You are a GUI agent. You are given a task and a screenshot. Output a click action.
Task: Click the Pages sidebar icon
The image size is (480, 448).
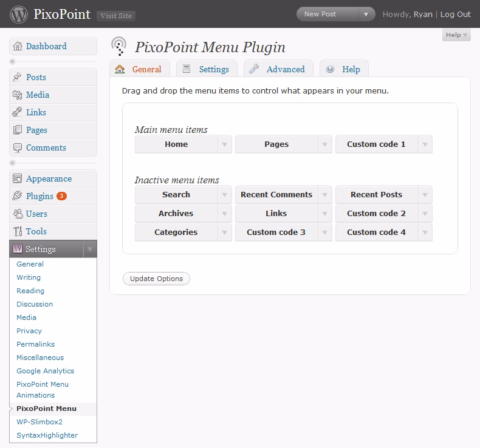(18, 130)
